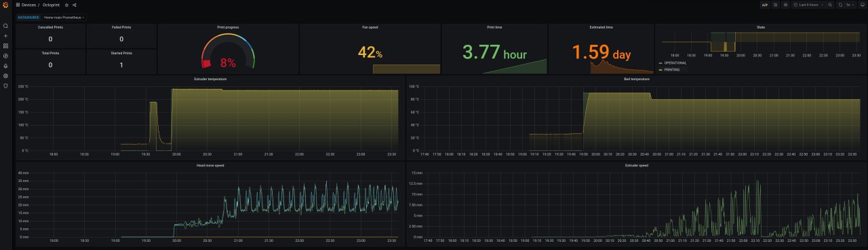Click the DATASOURCE variable label
The height and width of the screenshot is (250, 868).
[28, 17]
